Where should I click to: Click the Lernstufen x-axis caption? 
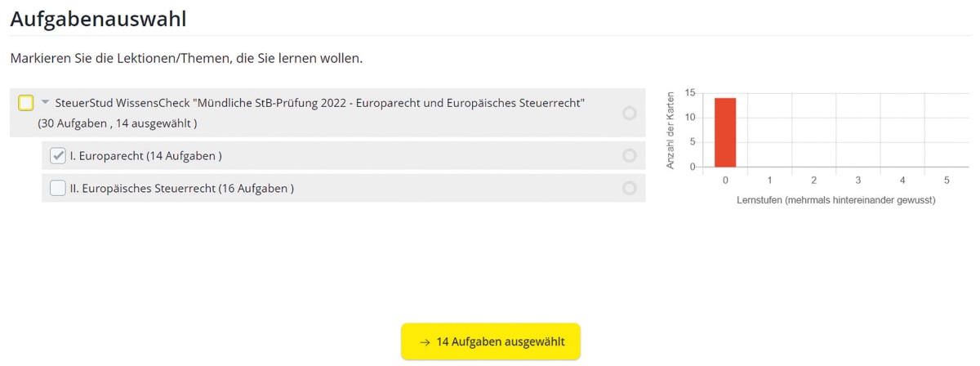(x=835, y=200)
